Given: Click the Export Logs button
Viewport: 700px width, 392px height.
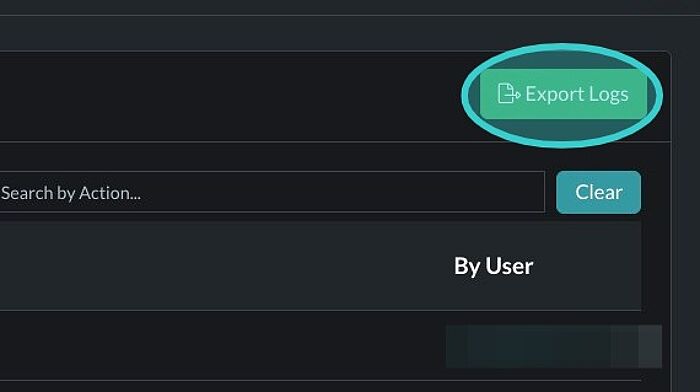Looking at the screenshot, I should click(x=563, y=94).
